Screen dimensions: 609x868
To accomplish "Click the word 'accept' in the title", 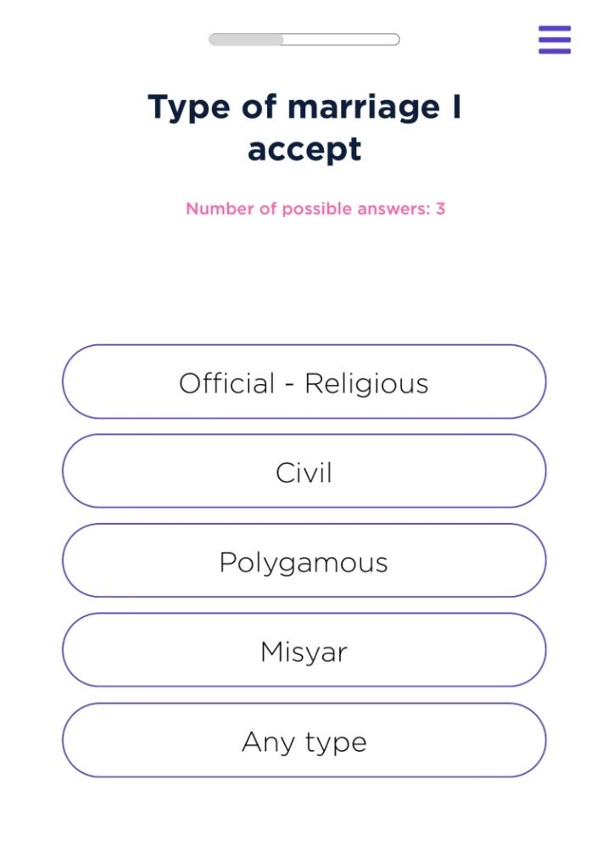I will pos(304,150).
